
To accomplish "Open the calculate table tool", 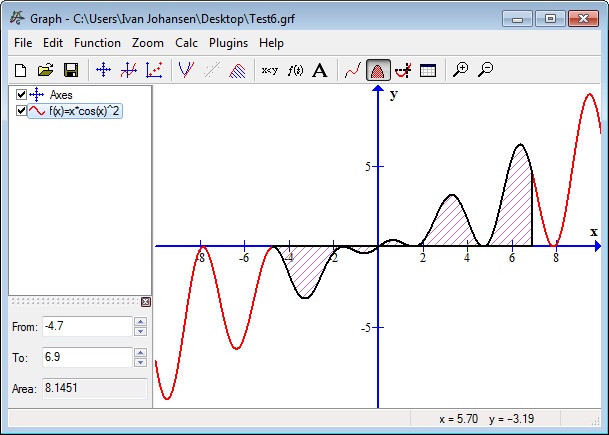I will (428, 70).
